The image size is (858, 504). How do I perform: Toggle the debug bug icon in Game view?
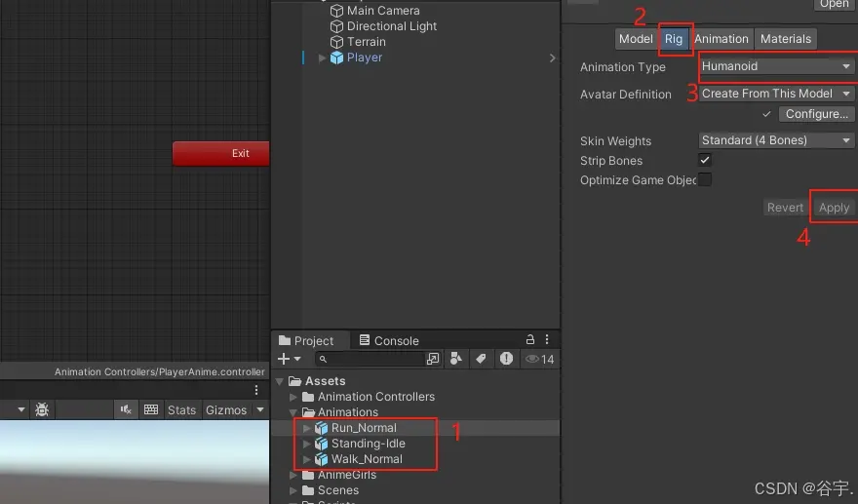tap(42, 409)
